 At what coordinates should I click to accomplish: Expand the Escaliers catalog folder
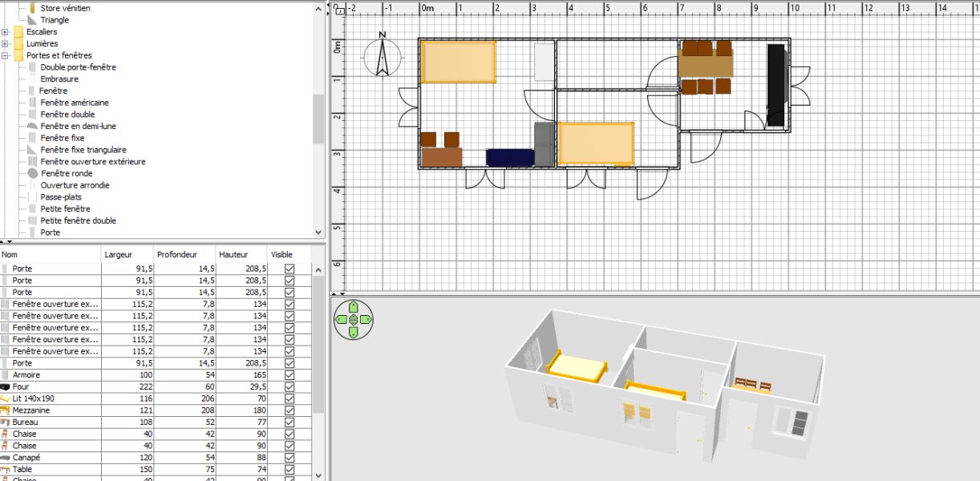click(x=6, y=32)
